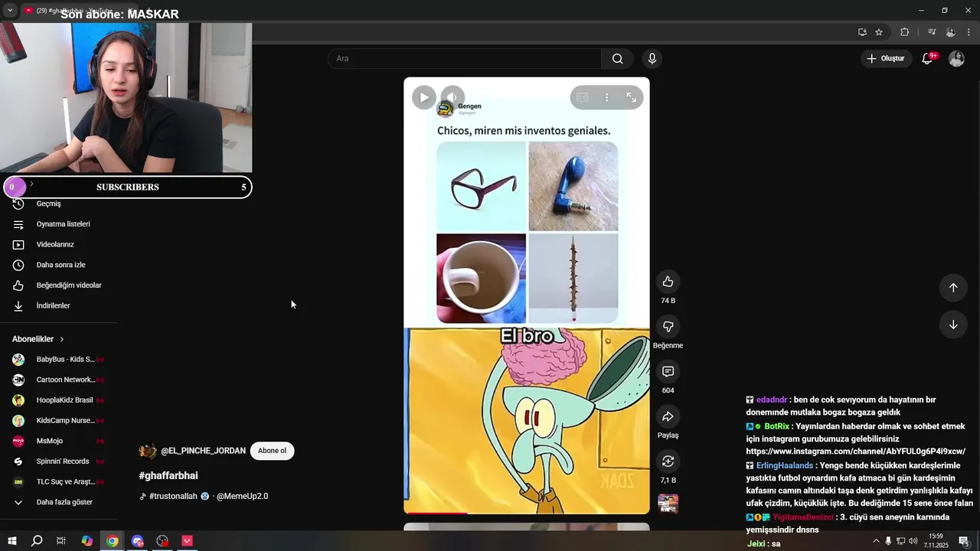
Task: Open the sound thumbnail below remix button
Action: coord(668,504)
